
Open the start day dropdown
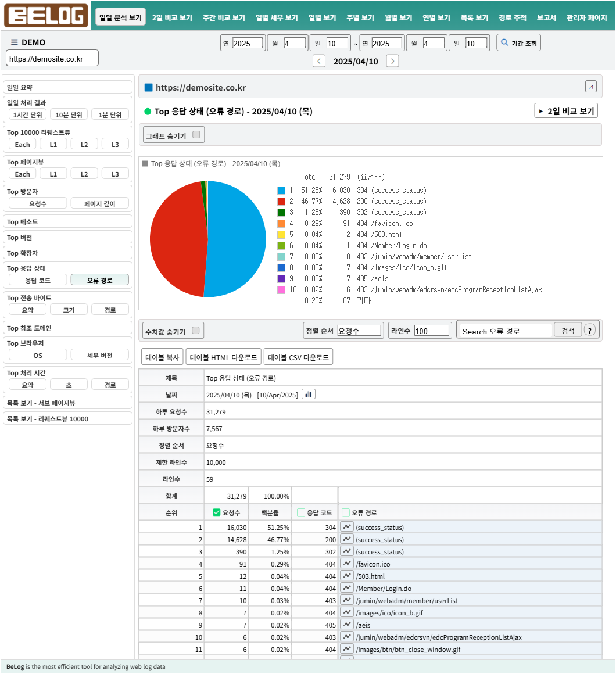[337, 43]
